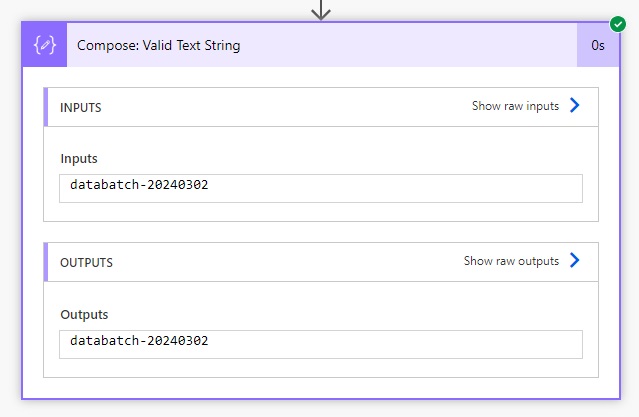Click the 'Show raw outputs' link
Screen dimensions: 639x417
pos(511,261)
